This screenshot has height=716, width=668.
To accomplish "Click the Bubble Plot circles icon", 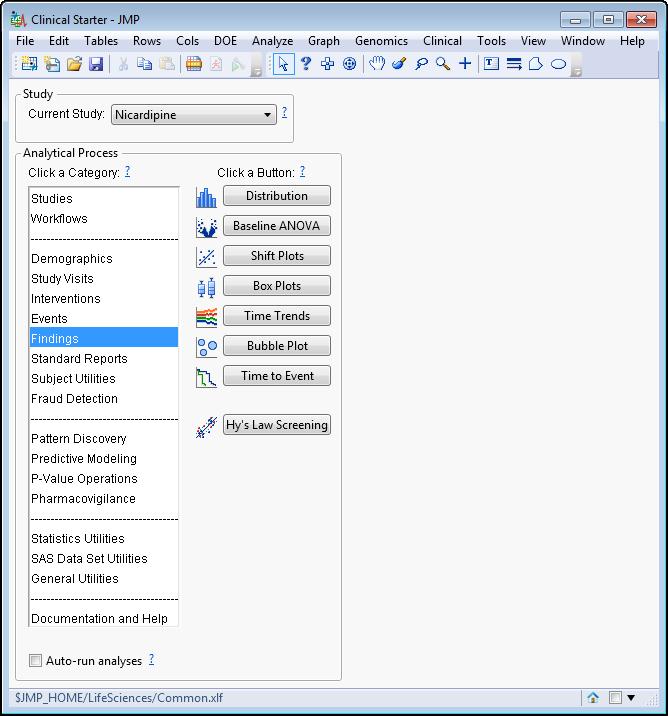I will pyautogui.click(x=206, y=347).
